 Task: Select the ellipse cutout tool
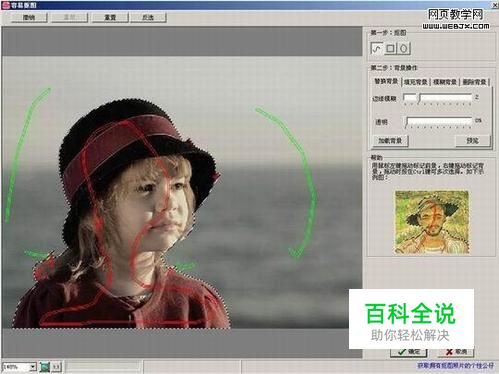404,49
